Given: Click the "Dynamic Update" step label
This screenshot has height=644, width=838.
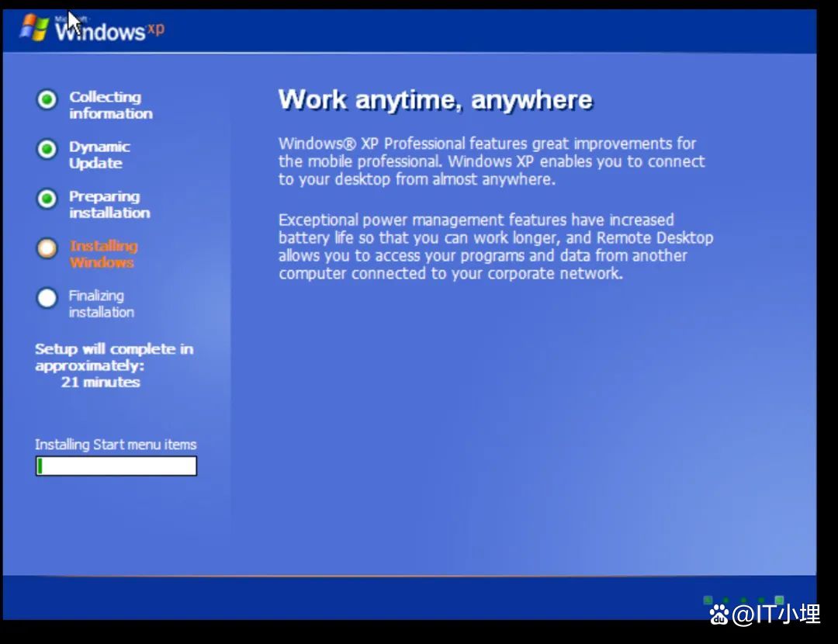Looking at the screenshot, I should (x=99, y=155).
